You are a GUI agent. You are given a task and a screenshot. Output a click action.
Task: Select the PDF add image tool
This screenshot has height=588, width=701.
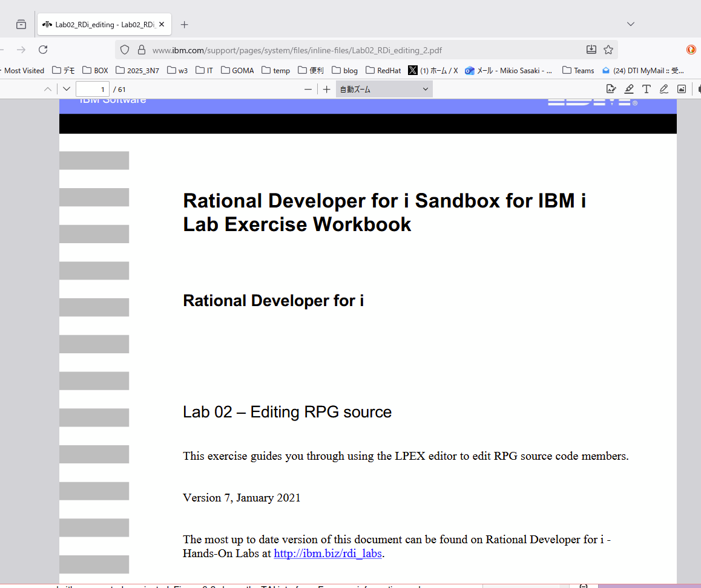pos(682,89)
